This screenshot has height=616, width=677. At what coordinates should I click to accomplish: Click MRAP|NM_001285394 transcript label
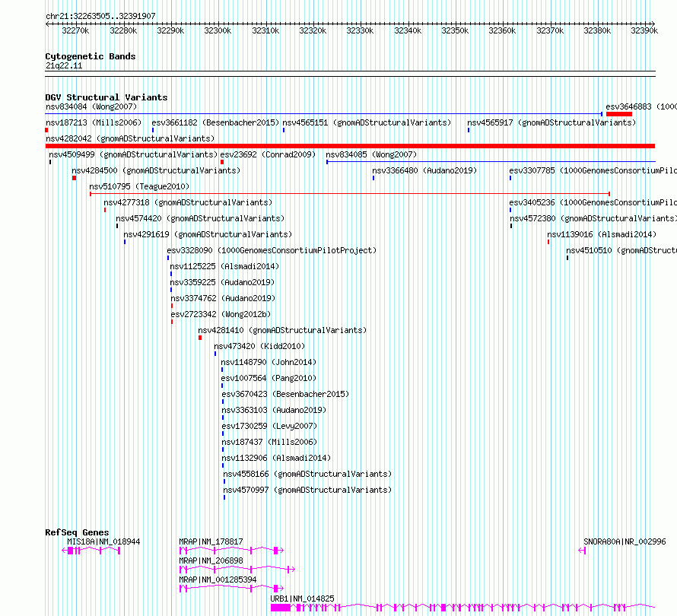(x=218, y=579)
